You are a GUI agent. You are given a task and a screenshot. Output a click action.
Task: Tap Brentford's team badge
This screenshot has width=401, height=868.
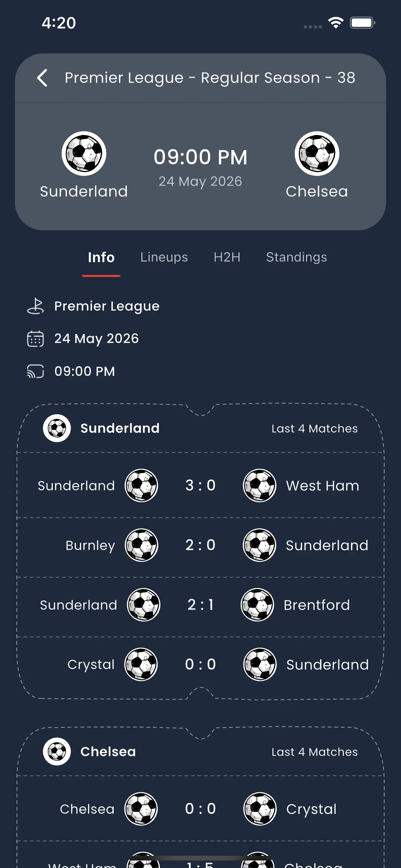258,605
